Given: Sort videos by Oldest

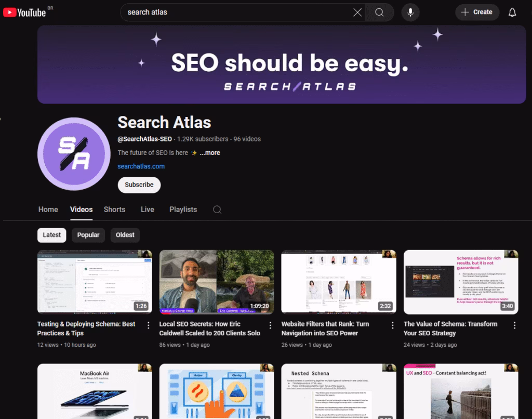Looking at the screenshot, I should 125,235.
